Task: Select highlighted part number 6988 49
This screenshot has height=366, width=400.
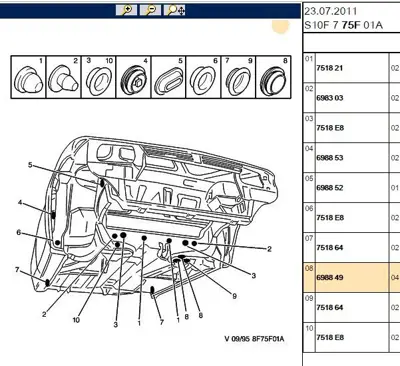Action: click(330, 278)
